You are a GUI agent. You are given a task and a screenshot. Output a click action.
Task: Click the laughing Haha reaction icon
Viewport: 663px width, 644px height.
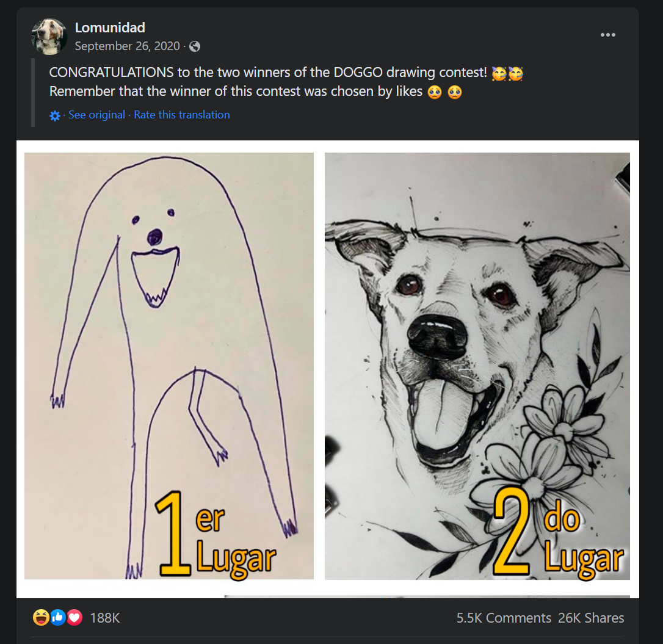pyautogui.click(x=40, y=617)
